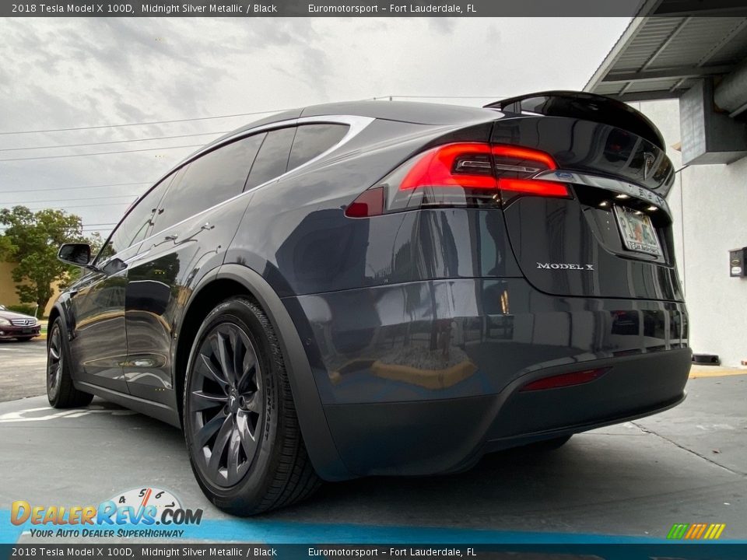
Task: Click bottom 'Euromotorsport – Fort Lauderdale, FL' text
Action: point(391,552)
